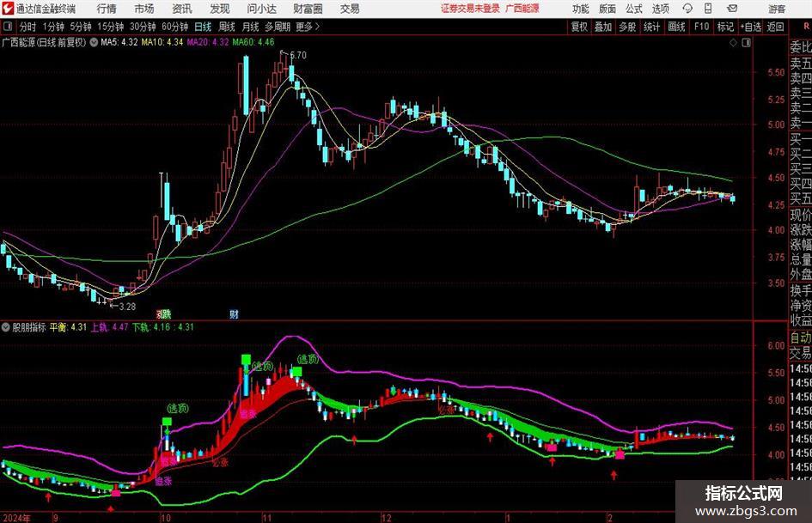This screenshot has height=523, width=812.
Task: Open the 选项 menu
Action: coord(660,9)
